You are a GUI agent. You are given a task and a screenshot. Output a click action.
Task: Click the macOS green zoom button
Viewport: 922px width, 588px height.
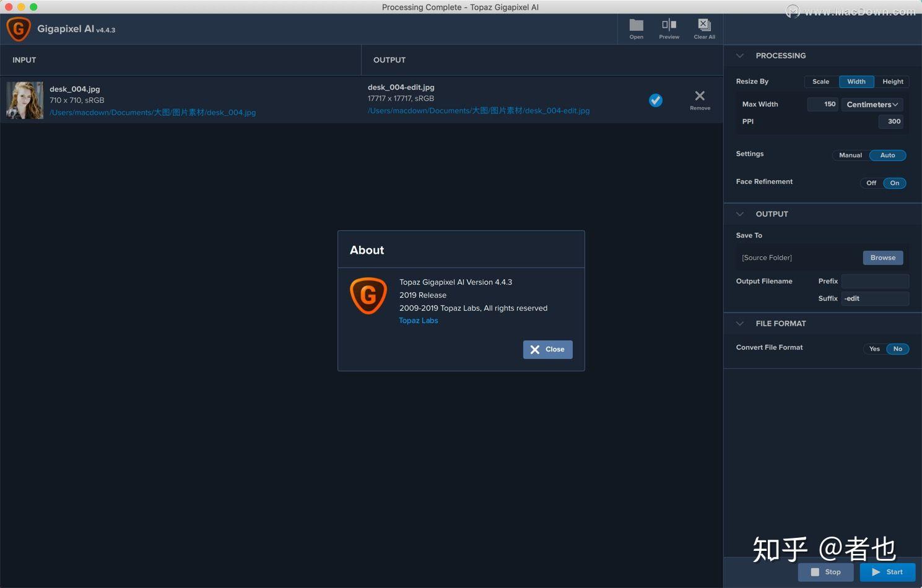tap(33, 7)
